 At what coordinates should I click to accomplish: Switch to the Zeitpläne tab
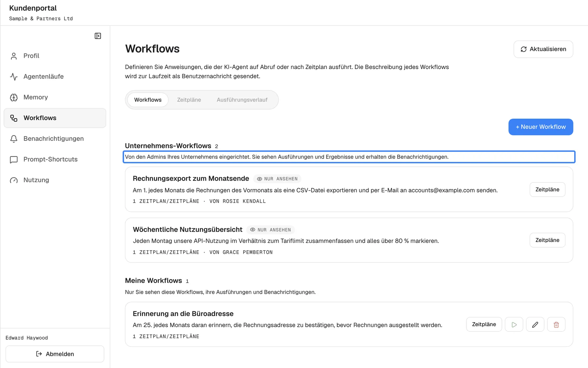coord(189,100)
